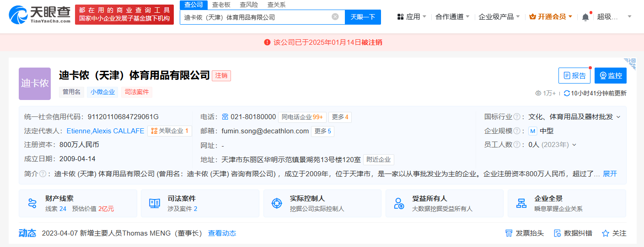Click the 财产线索 card icon
The width and height of the screenshot is (644, 247).
(x=32, y=203)
